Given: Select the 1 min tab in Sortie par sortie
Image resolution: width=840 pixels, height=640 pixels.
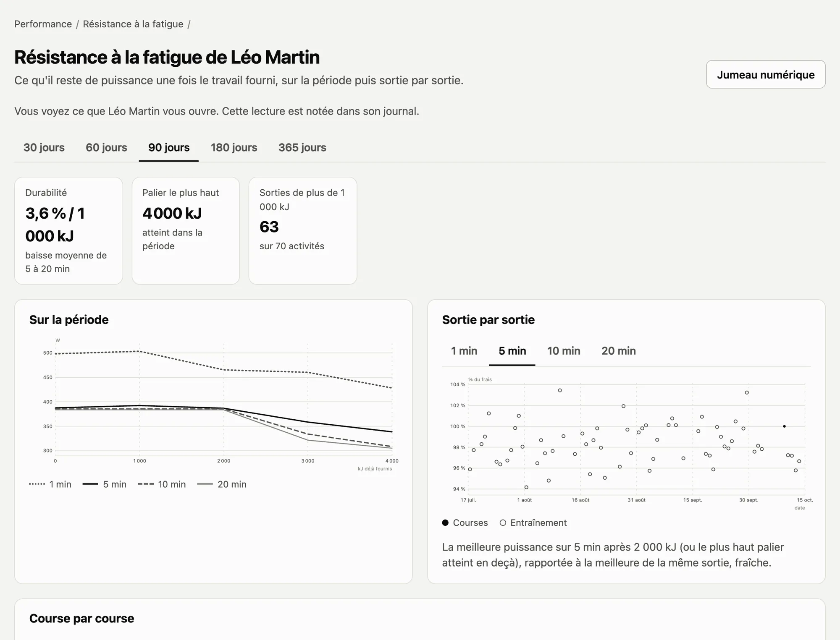Looking at the screenshot, I should tap(464, 351).
